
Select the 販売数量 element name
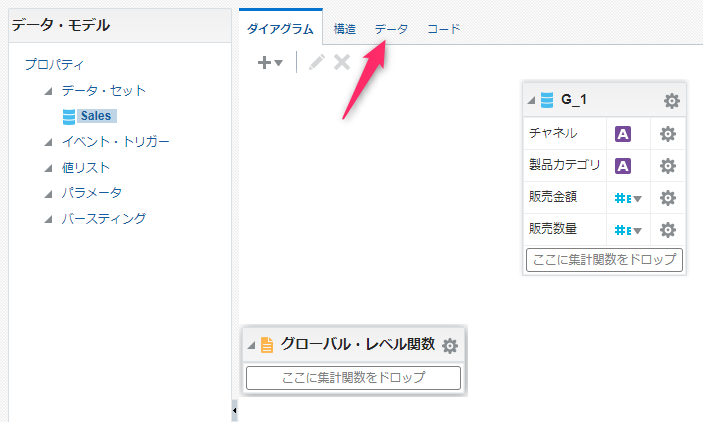[553, 229]
